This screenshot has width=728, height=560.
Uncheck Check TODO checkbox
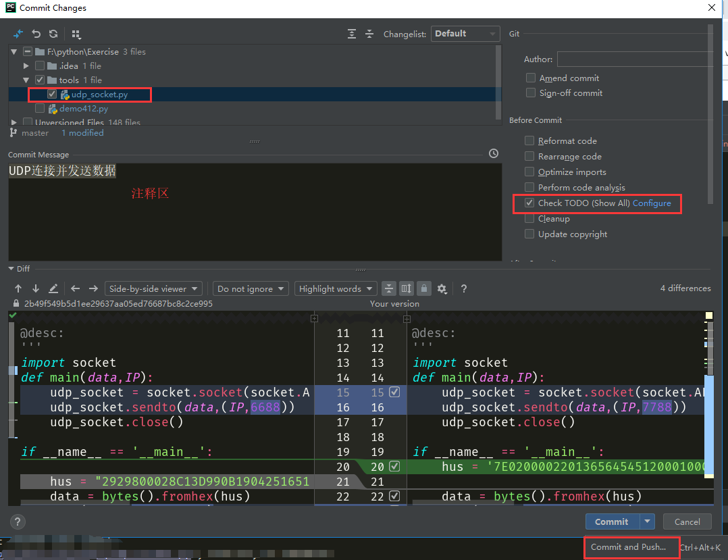pyautogui.click(x=529, y=203)
